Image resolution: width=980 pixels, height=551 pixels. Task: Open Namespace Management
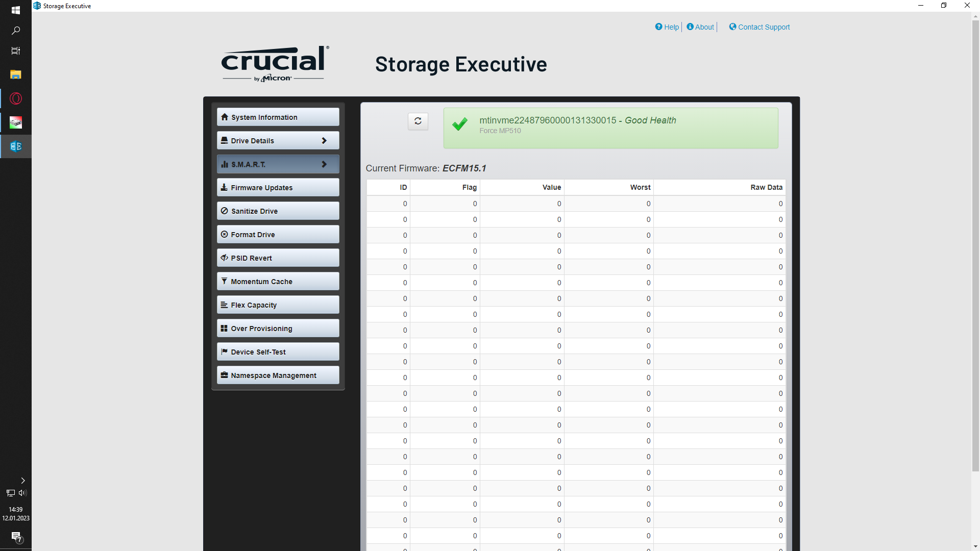(278, 375)
